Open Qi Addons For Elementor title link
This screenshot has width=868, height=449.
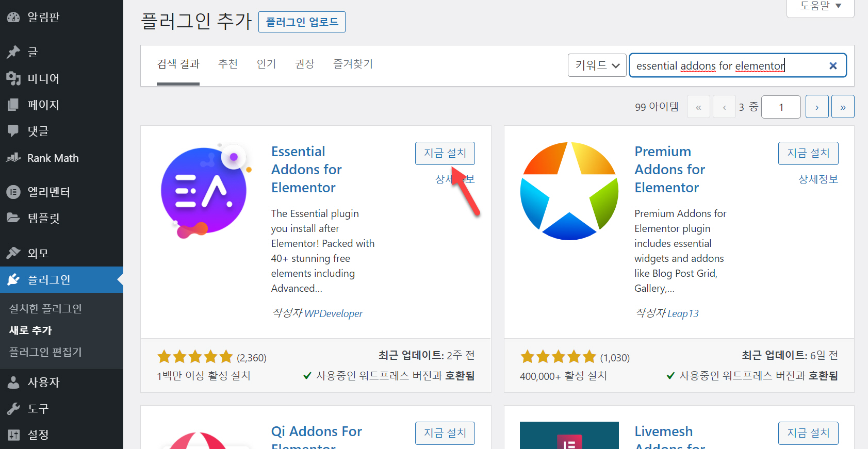click(317, 436)
